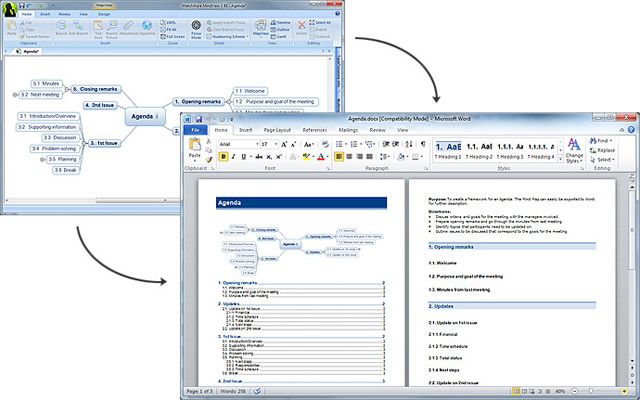Click the Shading paint bucket icon
This screenshot has width=640, height=400.
401,157
